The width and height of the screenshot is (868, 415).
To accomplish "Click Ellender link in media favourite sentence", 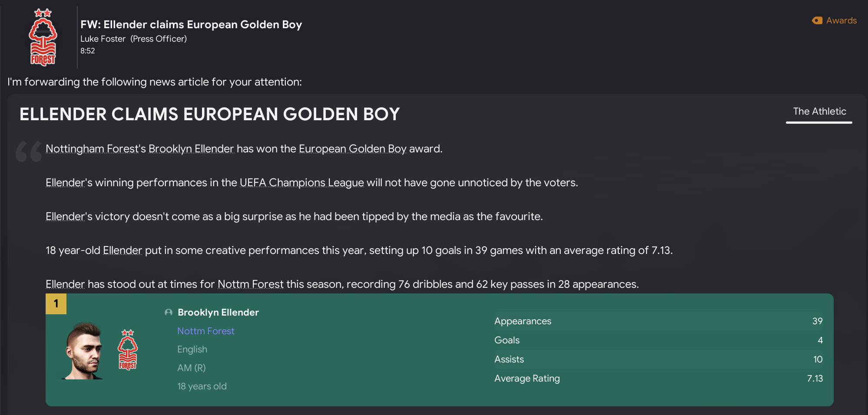I will (65, 217).
